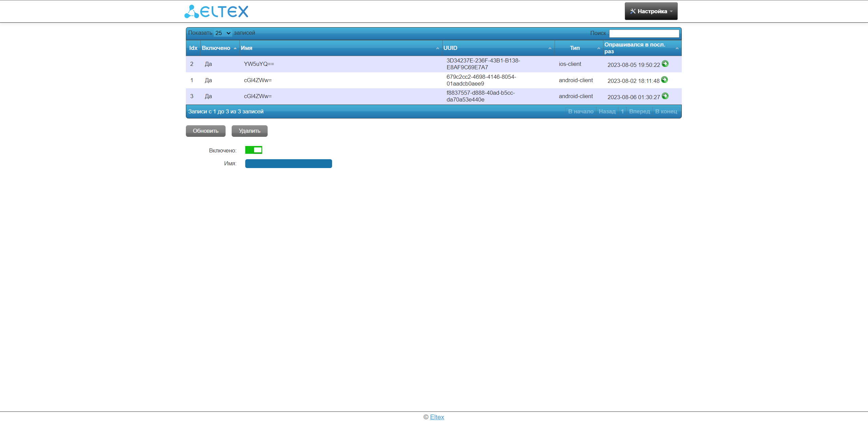Click Вперед pagination button
This screenshot has height=422, width=868.
639,111
